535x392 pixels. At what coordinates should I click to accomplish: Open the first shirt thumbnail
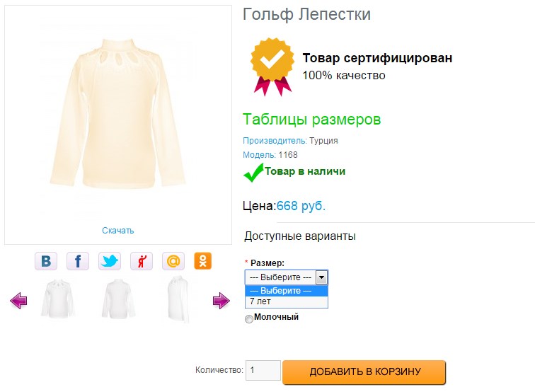(57, 300)
